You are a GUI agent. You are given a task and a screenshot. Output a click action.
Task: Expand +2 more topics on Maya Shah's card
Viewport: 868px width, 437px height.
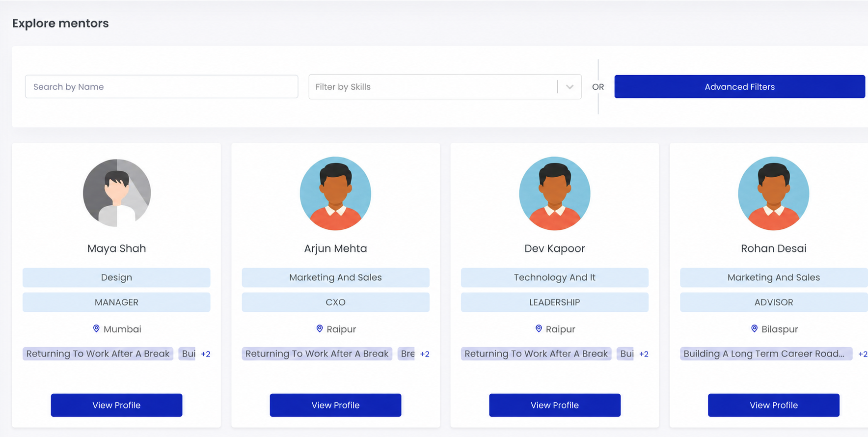point(206,354)
